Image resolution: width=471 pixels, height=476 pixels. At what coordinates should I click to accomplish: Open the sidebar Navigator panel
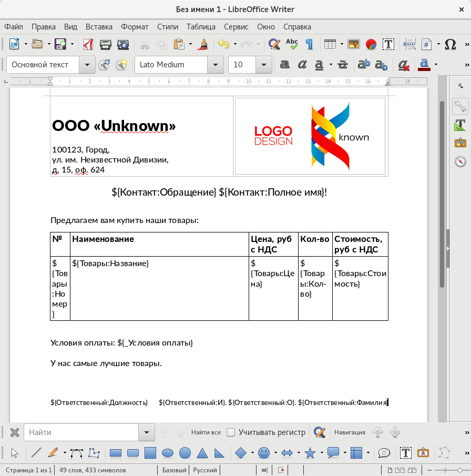[460, 161]
